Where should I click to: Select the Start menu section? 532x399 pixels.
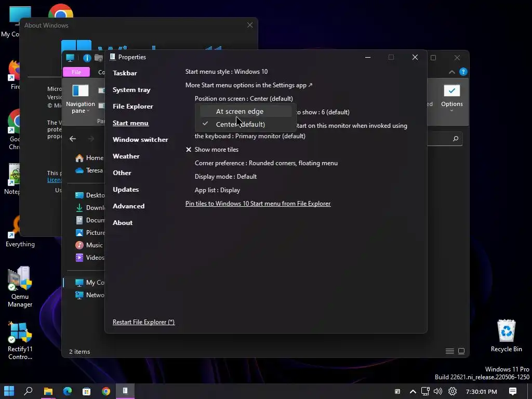click(x=130, y=123)
